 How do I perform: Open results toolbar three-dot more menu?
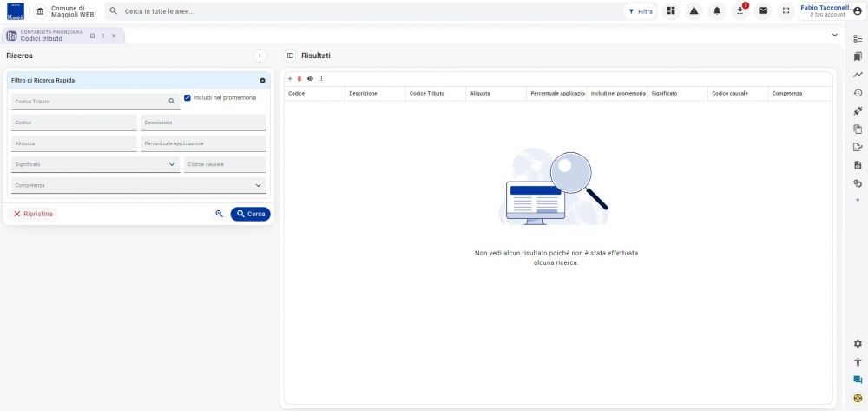tap(321, 79)
